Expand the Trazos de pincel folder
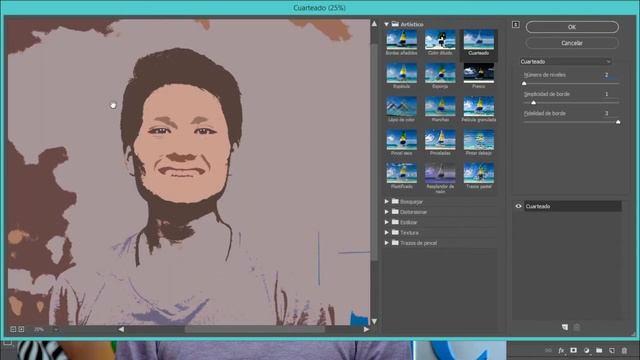This screenshot has height=360, width=640. pos(387,243)
